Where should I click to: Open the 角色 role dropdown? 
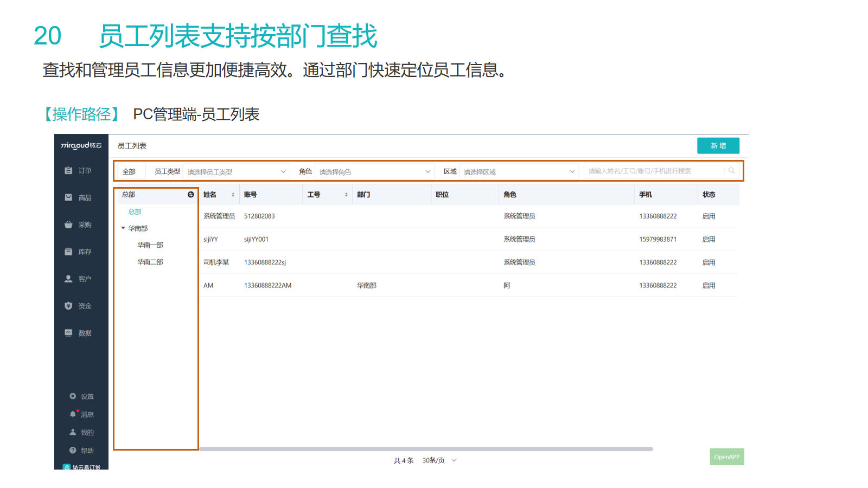click(375, 171)
